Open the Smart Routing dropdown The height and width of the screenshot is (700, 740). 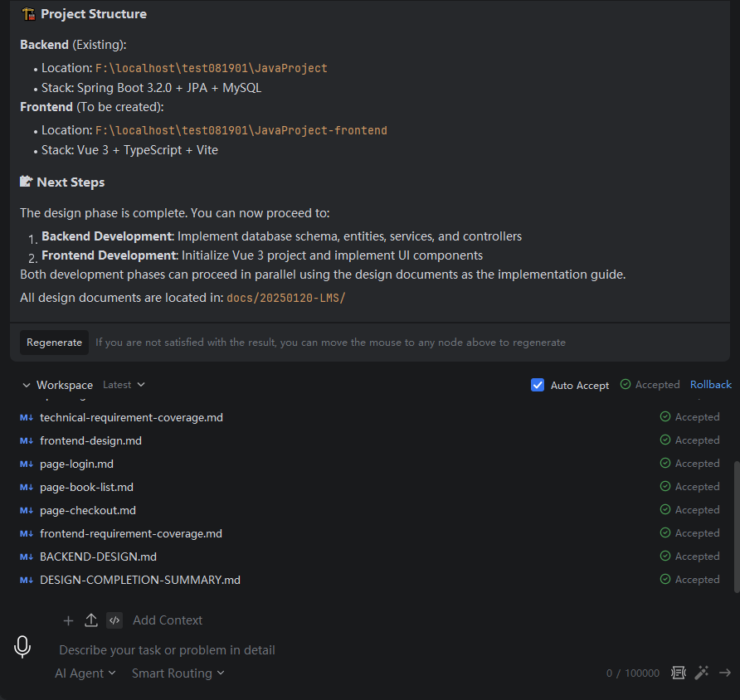[x=178, y=673]
